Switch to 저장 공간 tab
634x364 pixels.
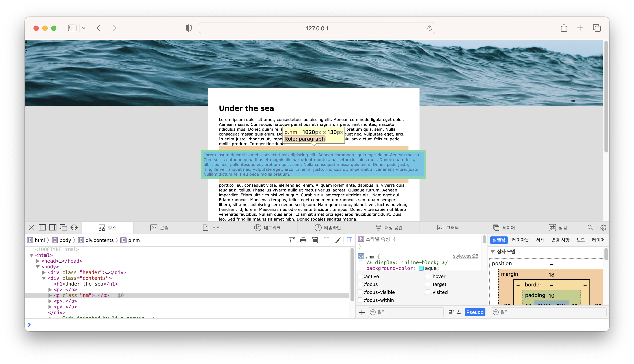tap(389, 227)
